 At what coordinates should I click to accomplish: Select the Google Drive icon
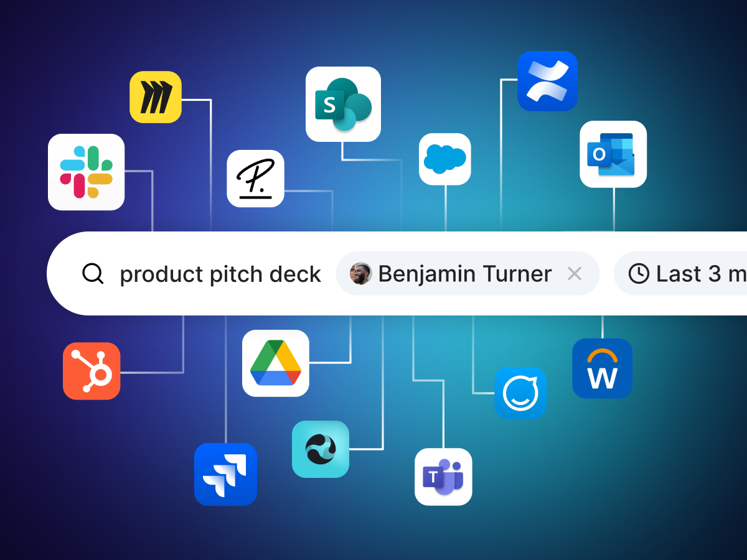(x=276, y=363)
